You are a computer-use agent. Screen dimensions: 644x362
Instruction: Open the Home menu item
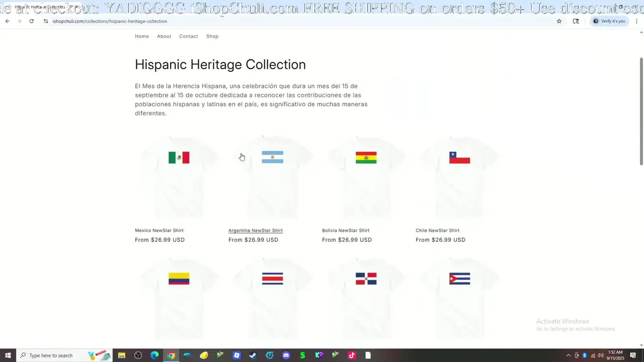(x=142, y=36)
